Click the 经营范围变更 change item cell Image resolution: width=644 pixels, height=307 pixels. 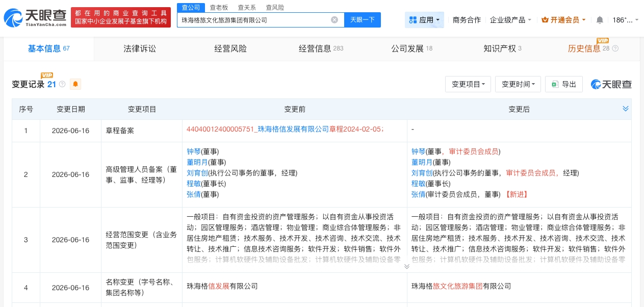[141, 240]
